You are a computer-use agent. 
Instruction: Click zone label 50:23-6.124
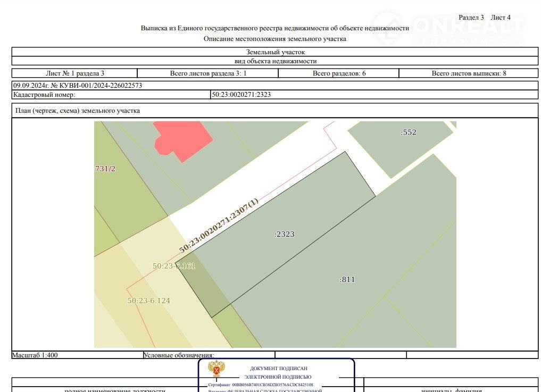click(x=148, y=301)
